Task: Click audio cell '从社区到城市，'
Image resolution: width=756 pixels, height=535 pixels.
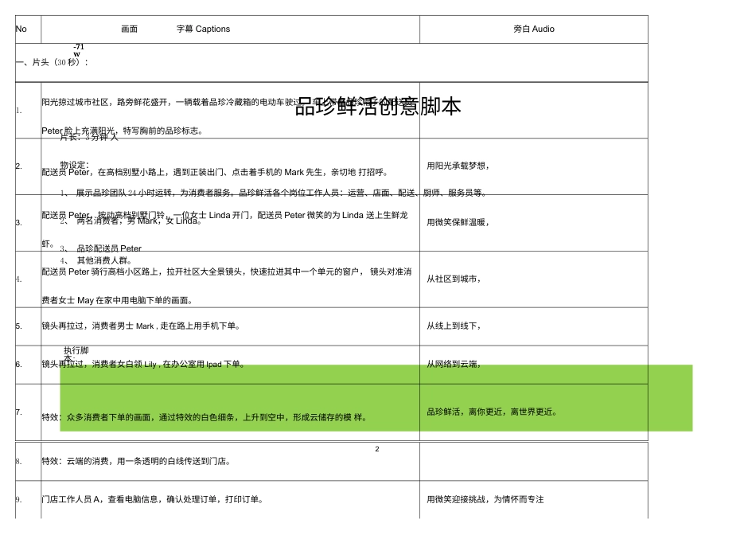Action: tap(454, 279)
